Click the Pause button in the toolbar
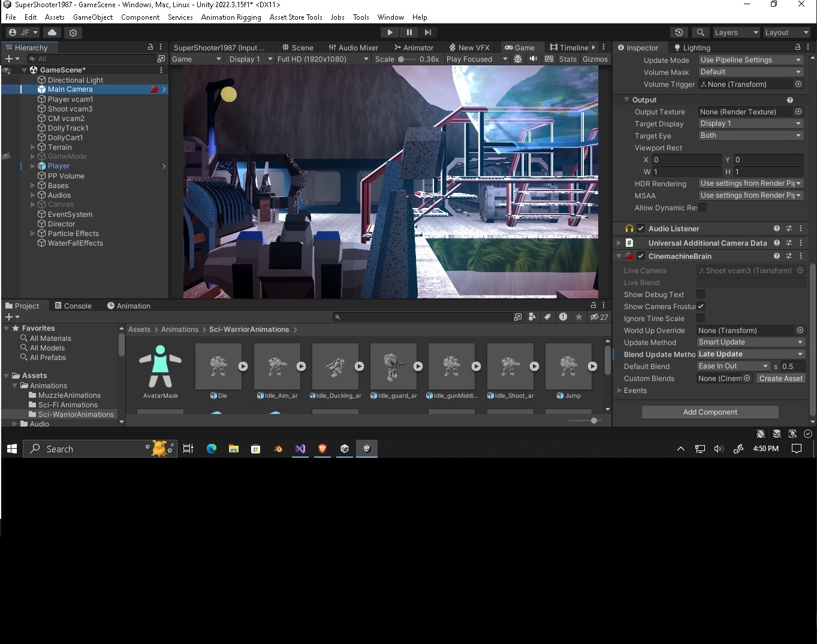817x644 pixels. [x=409, y=32]
